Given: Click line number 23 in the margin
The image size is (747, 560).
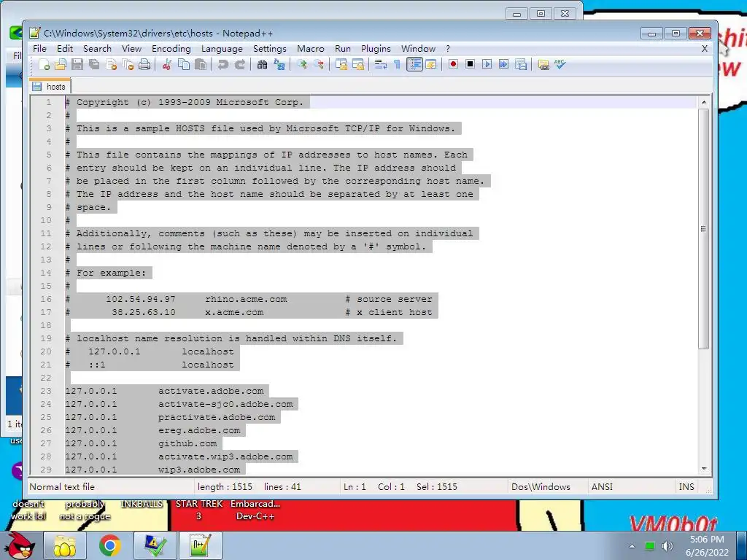Looking at the screenshot, I should [46, 391].
